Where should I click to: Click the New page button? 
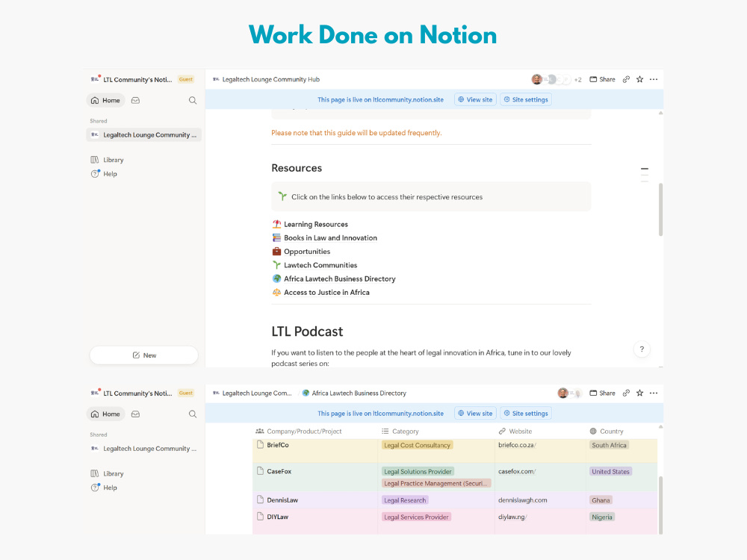144,355
